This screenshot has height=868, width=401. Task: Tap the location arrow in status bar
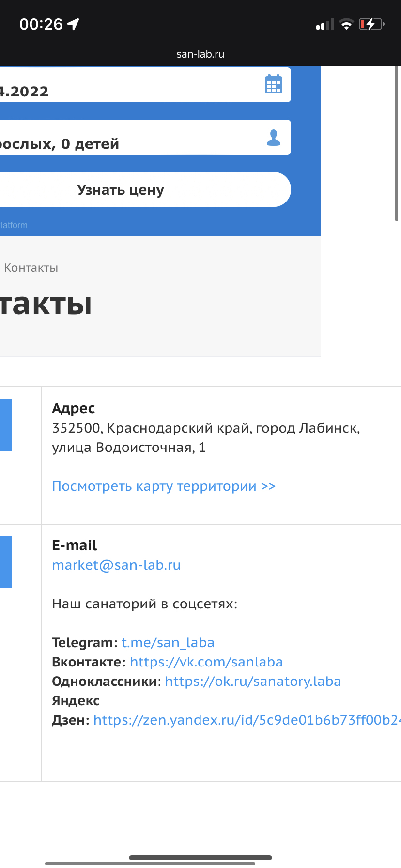[73, 24]
